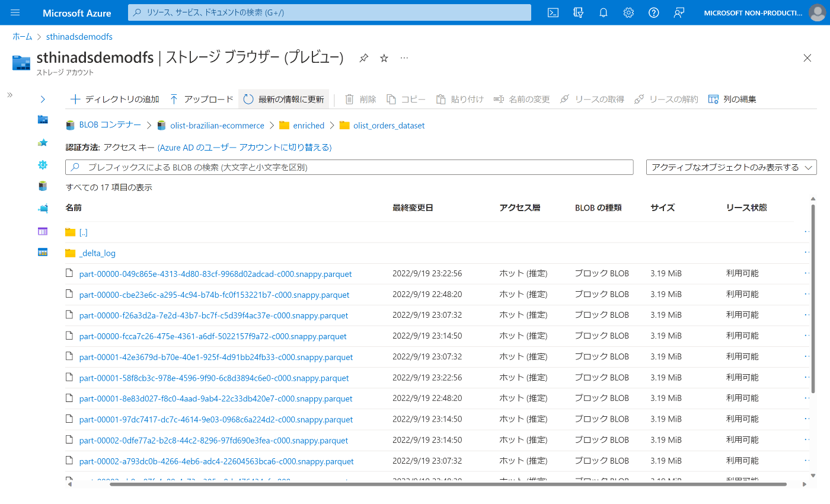This screenshot has height=504, width=830.
Task: Click file icon of part-00000-fcca7c26 row
Action: coord(69,336)
